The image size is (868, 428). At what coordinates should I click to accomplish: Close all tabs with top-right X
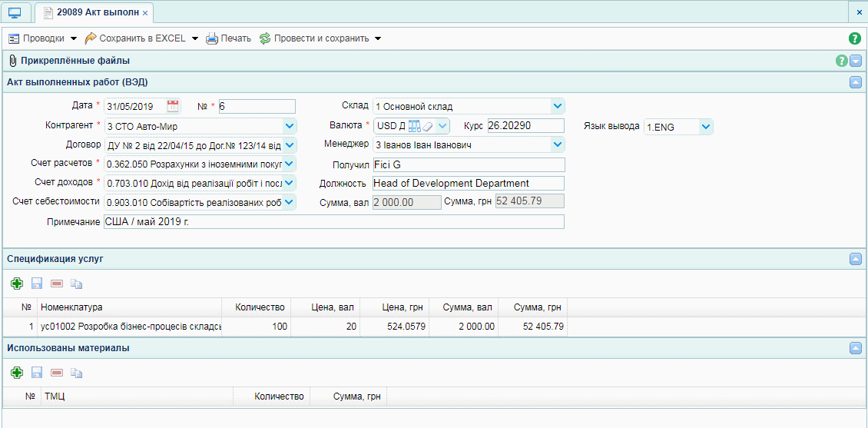pyautogui.click(x=859, y=12)
